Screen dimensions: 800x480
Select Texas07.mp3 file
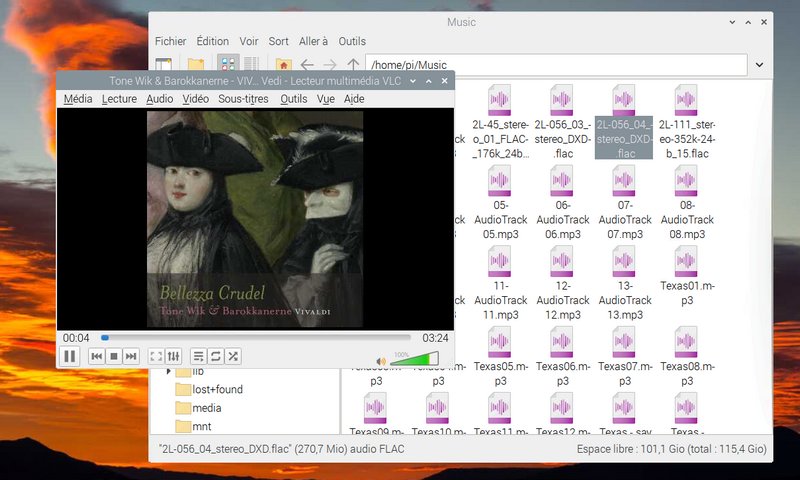pyautogui.click(x=624, y=357)
